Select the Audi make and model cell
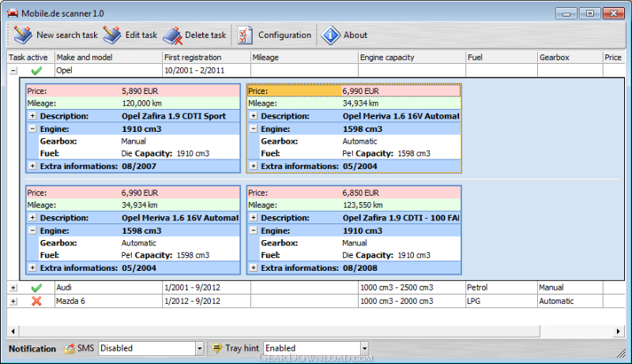Image resolution: width=632 pixels, height=364 pixels. (108, 287)
